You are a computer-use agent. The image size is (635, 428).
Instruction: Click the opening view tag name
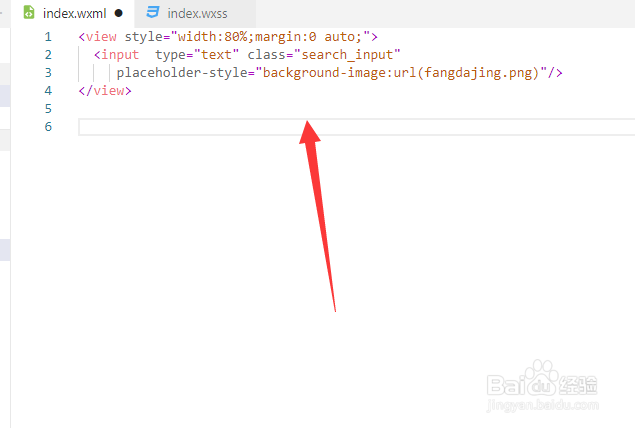pyautogui.click(x=101, y=37)
